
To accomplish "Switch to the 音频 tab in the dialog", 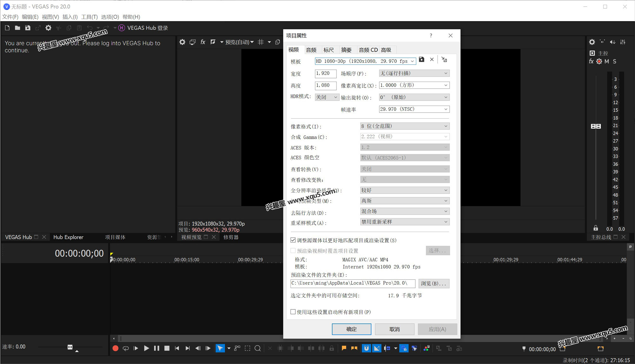I will pyautogui.click(x=311, y=50).
